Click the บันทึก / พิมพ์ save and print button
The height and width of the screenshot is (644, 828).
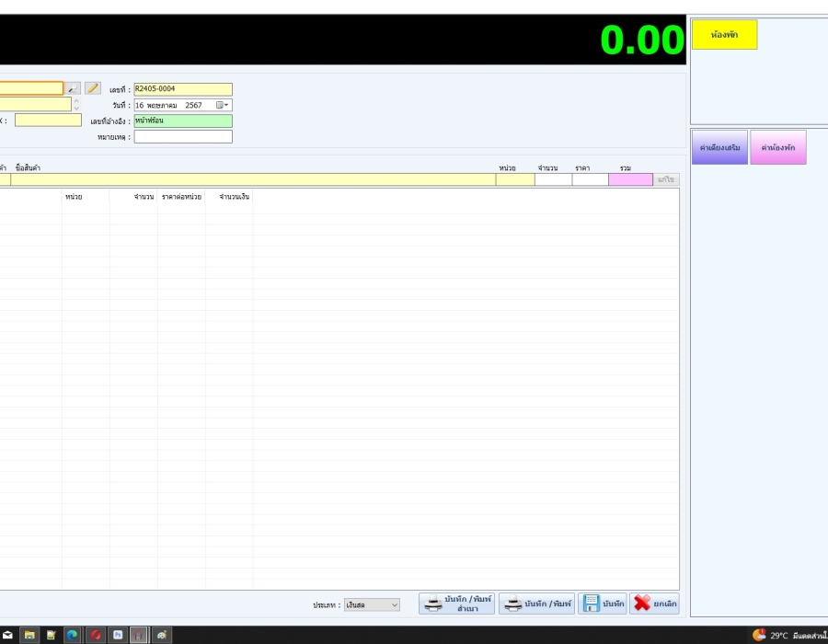click(536, 604)
